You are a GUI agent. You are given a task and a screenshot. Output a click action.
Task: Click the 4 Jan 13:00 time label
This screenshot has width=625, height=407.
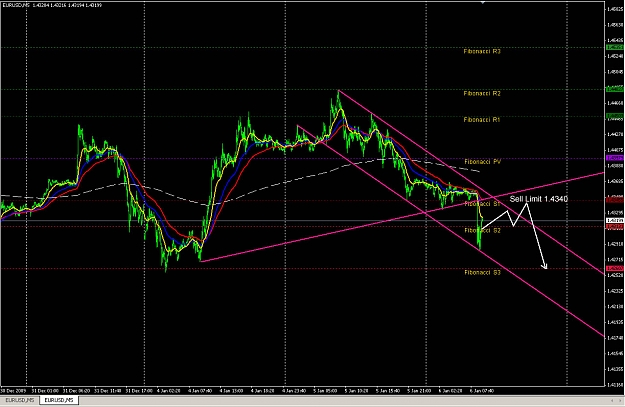pyautogui.click(x=232, y=391)
